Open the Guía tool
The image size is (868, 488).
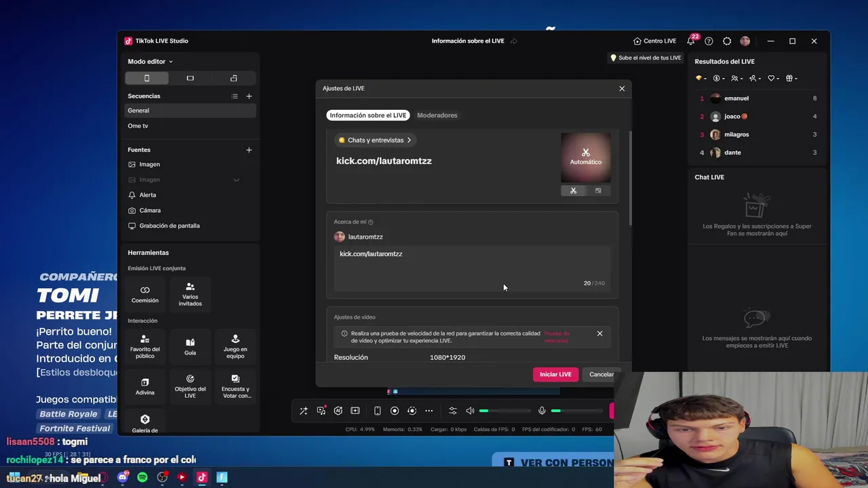point(190,346)
